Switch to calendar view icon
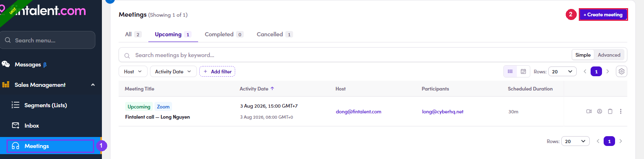The height and width of the screenshot is (159, 644). pos(523,71)
